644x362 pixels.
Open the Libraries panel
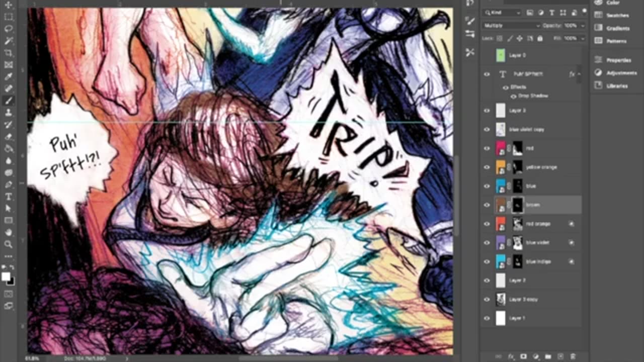pyautogui.click(x=611, y=86)
